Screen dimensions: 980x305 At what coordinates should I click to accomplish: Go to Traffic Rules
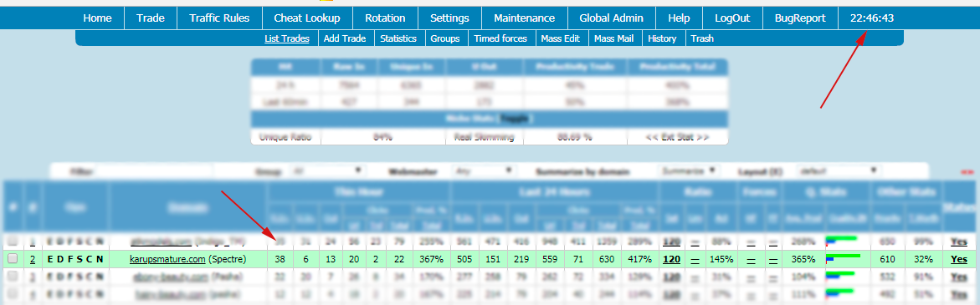coord(219,18)
